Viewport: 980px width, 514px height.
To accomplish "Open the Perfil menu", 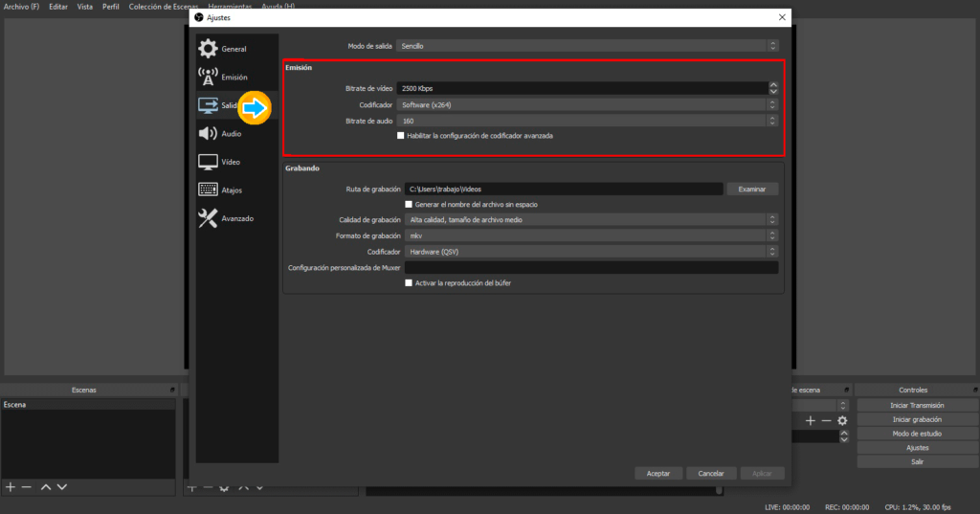I will (112, 7).
